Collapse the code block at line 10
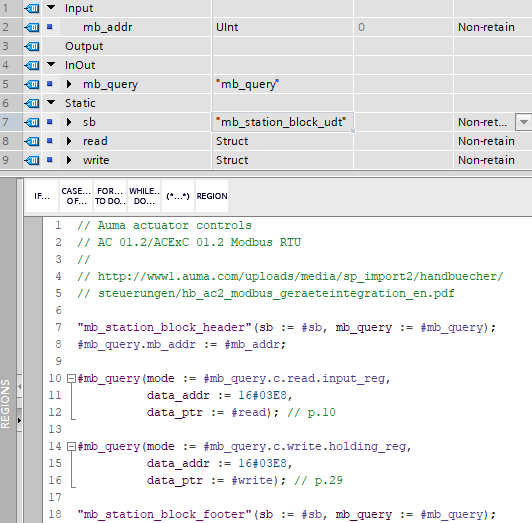The image size is (532, 523). (x=71, y=379)
